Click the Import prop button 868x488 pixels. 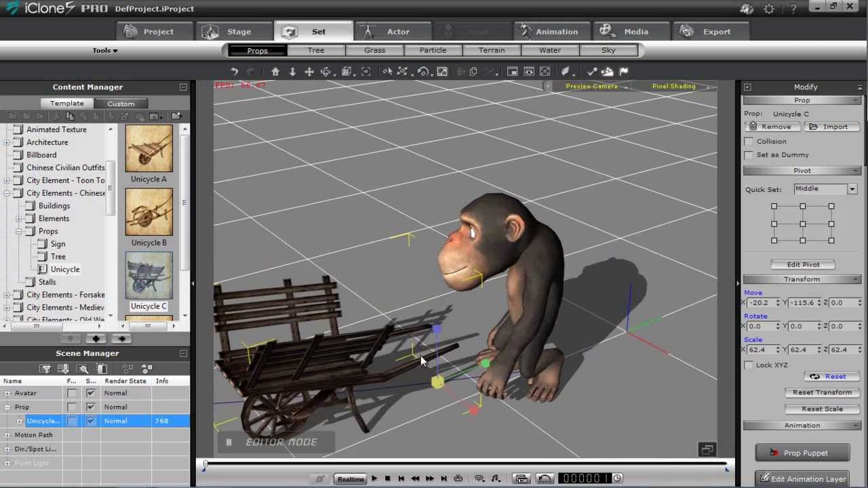click(831, 127)
